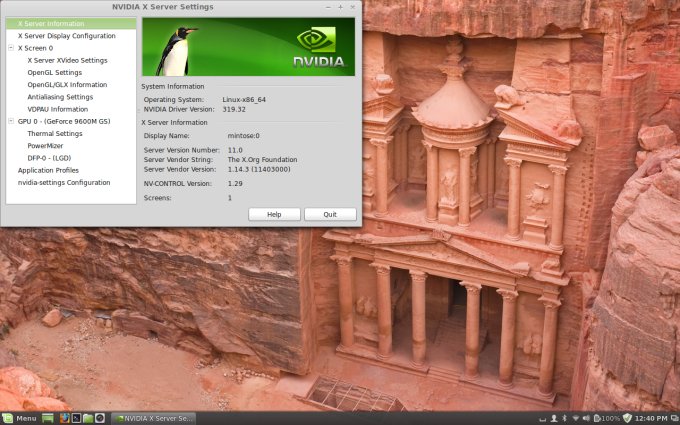Select GPU 0 - (GeForce 9600M GS)
The height and width of the screenshot is (425, 680).
tap(64, 121)
